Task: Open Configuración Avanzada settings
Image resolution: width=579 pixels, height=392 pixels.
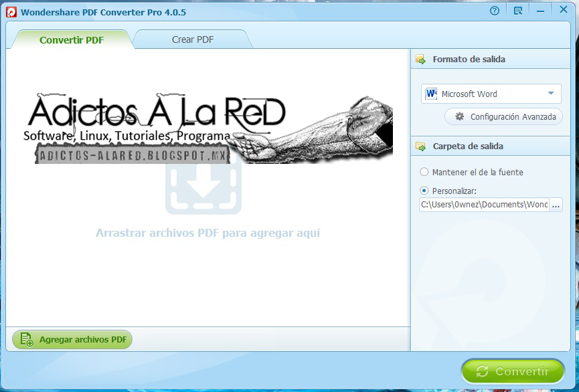Action: point(503,116)
